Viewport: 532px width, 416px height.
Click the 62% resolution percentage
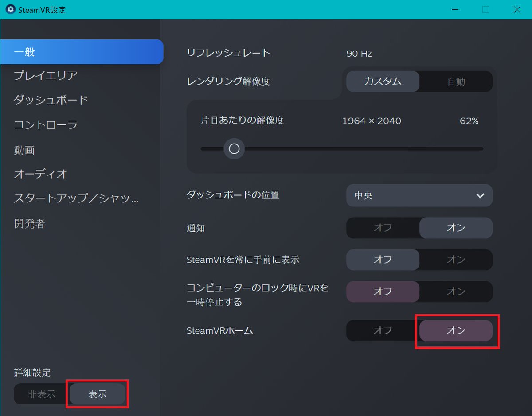469,121
